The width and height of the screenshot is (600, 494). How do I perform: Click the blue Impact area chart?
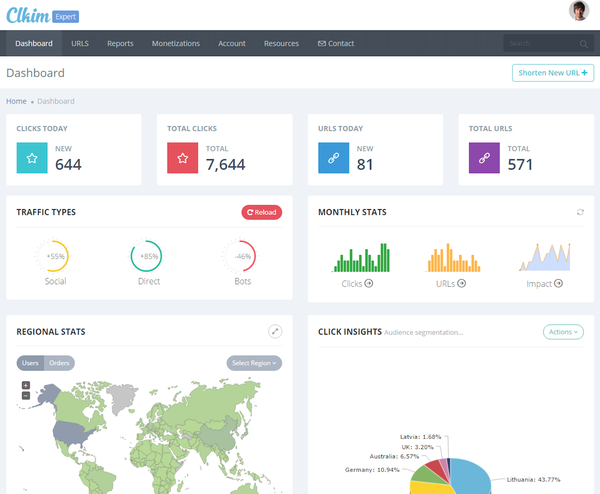(x=545, y=257)
